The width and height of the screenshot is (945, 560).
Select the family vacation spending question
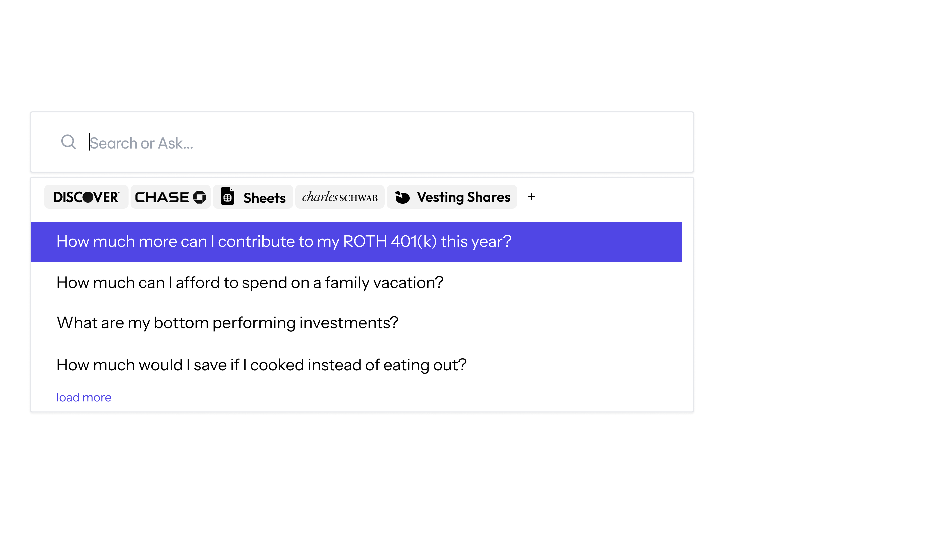tap(250, 282)
